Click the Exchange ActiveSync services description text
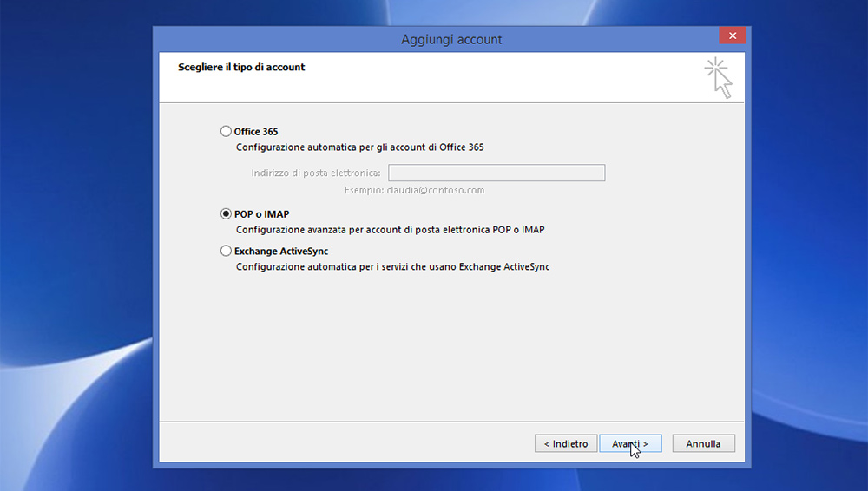Image resolution: width=868 pixels, height=491 pixels. click(x=392, y=267)
